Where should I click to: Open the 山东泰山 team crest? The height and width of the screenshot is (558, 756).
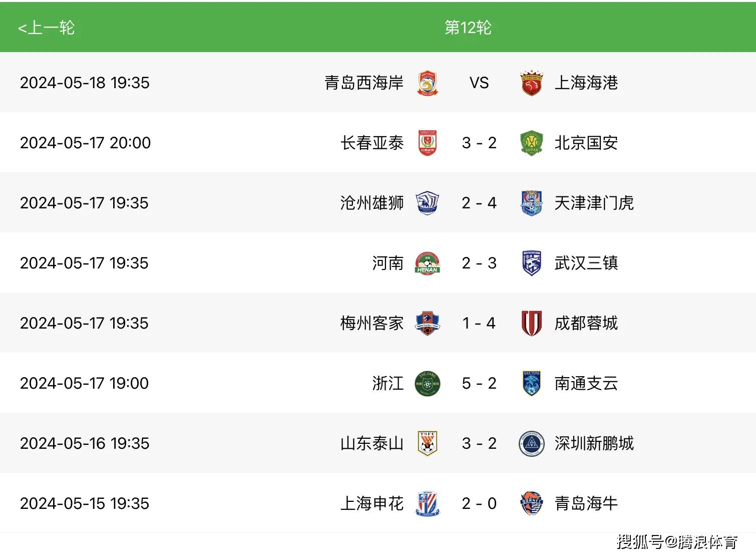click(428, 444)
